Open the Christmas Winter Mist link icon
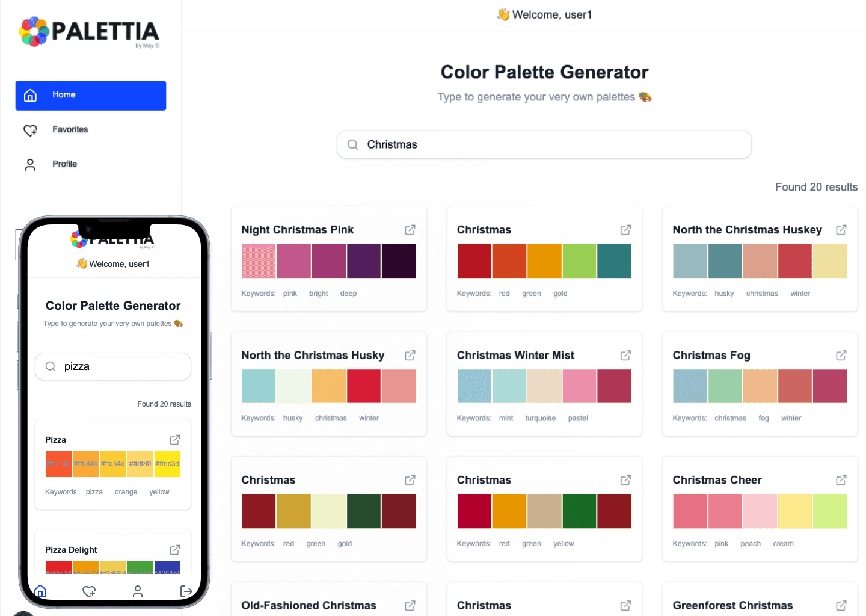The height and width of the screenshot is (616, 866). click(x=625, y=355)
